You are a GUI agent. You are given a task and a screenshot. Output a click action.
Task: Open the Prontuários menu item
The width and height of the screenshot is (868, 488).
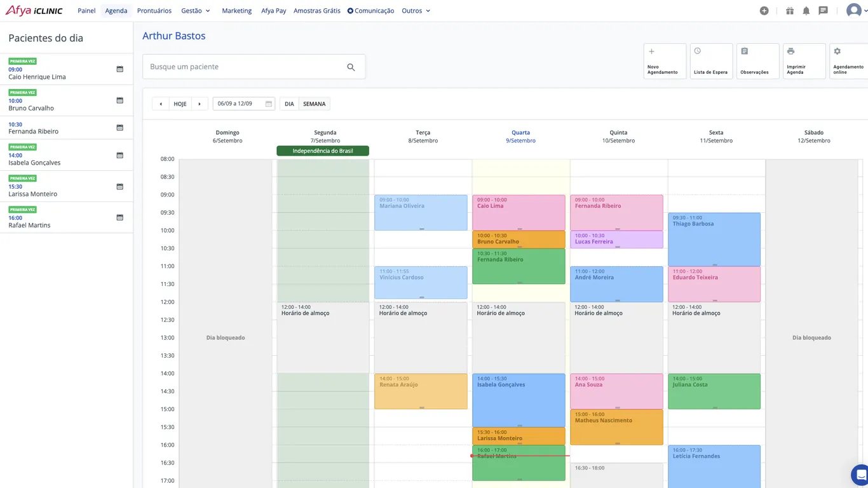pos(154,11)
